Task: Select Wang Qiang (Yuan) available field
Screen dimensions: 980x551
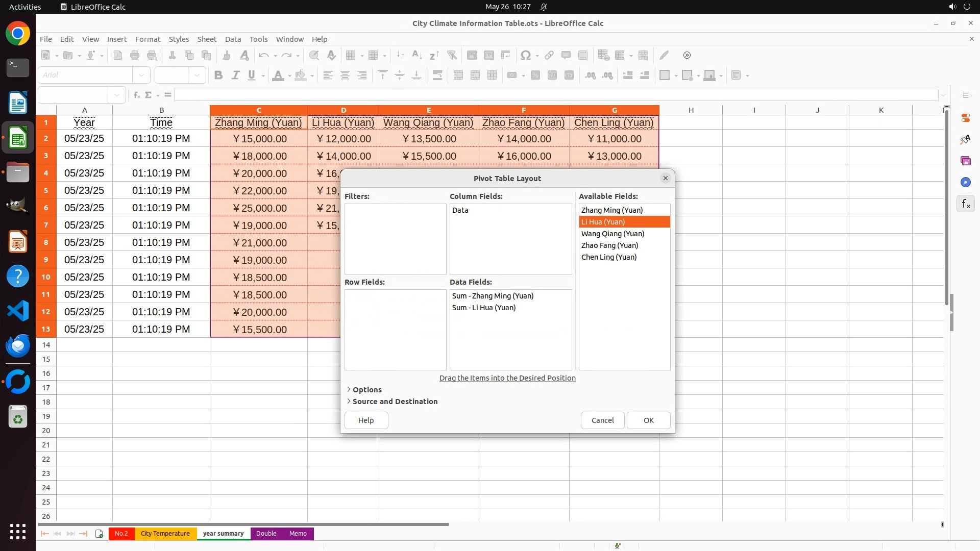Action: pos(612,234)
